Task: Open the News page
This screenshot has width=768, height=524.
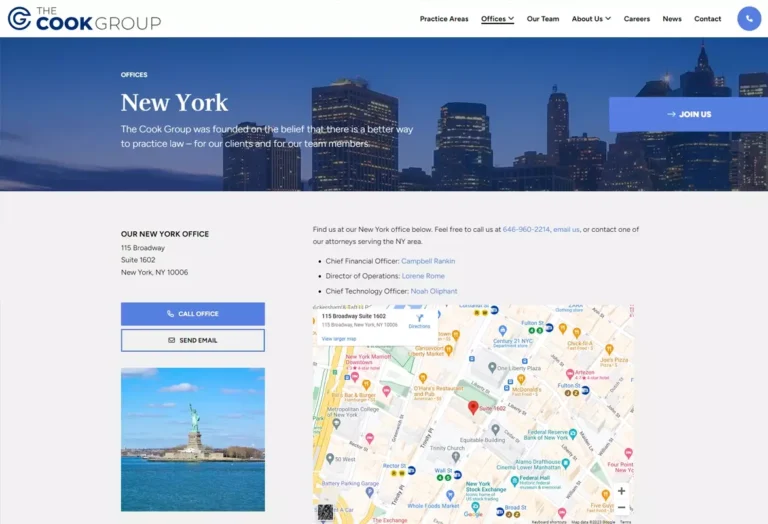Action: (672, 19)
